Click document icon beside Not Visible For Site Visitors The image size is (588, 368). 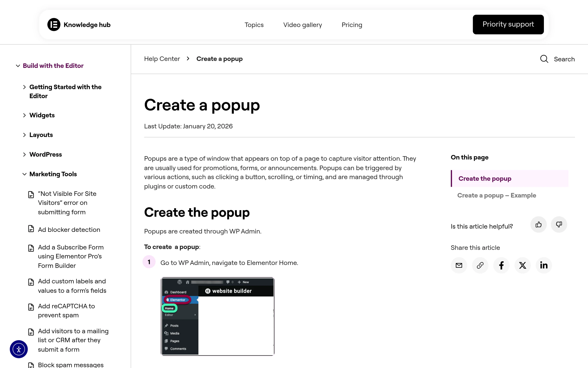(31, 195)
